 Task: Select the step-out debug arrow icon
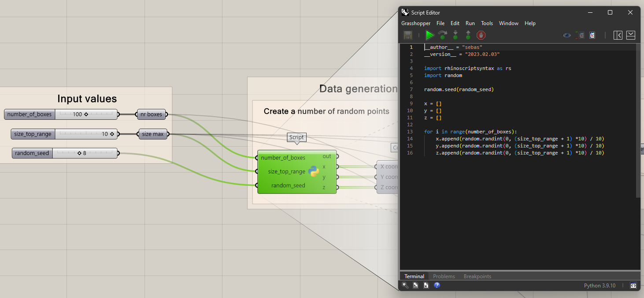point(468,35)
